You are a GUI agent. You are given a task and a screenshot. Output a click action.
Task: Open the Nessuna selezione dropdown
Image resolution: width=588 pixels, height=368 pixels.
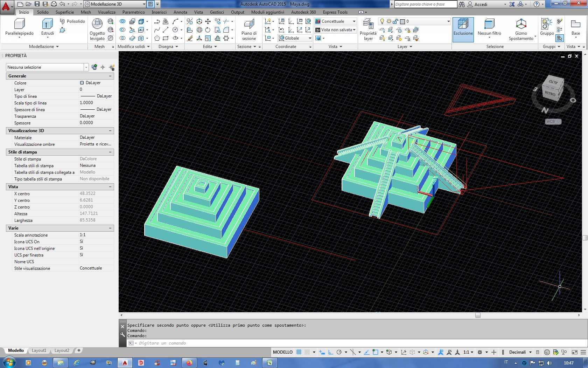coord(47,67)
